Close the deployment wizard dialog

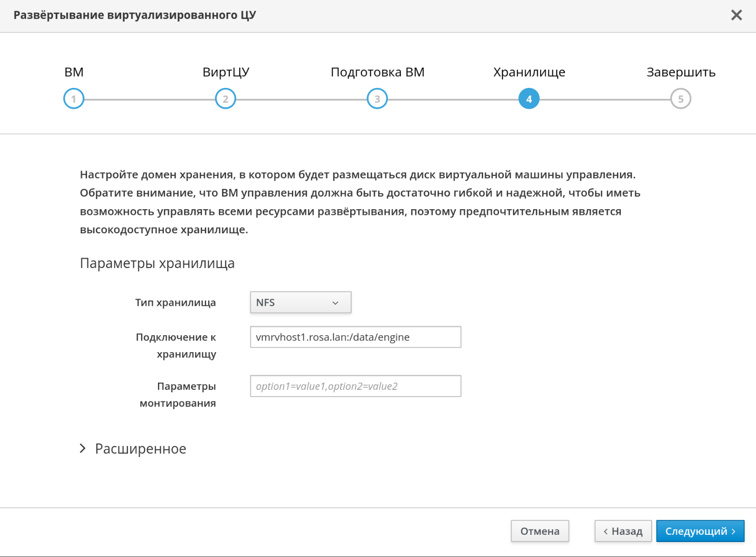point(736,15)
